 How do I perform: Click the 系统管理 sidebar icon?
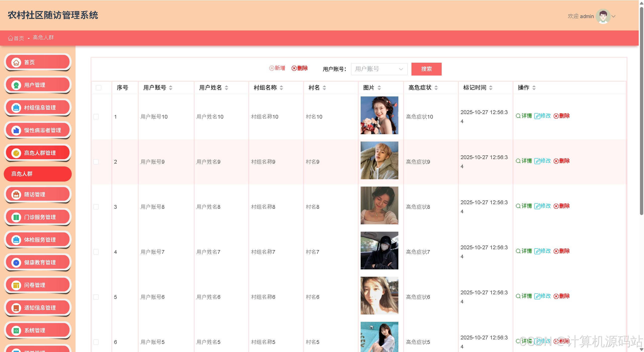(x=16, y=331)
